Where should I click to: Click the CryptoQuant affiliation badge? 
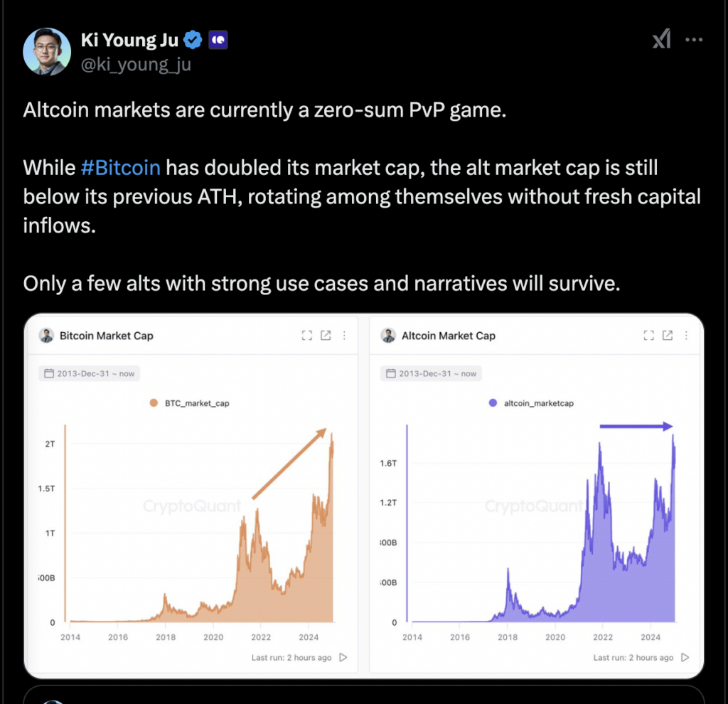click(218, 40)
